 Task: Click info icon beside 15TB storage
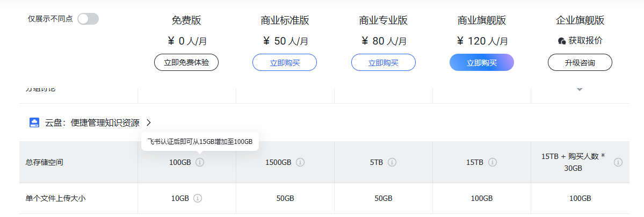[x=493, y=162]
